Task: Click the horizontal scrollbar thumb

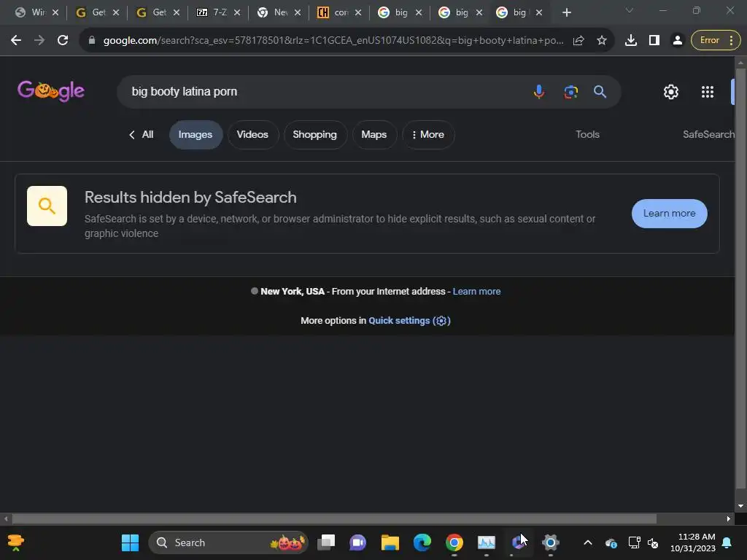Action: click(334, 518)
